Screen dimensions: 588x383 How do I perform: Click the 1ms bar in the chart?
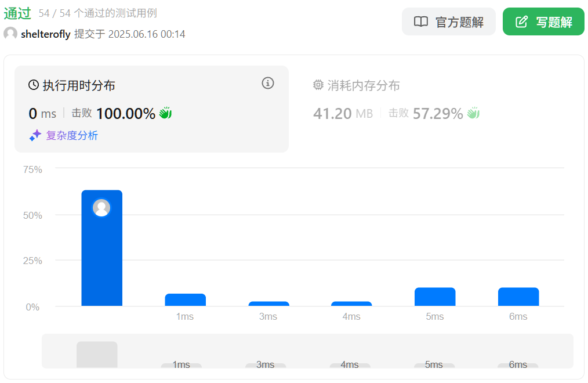[185, 299]
